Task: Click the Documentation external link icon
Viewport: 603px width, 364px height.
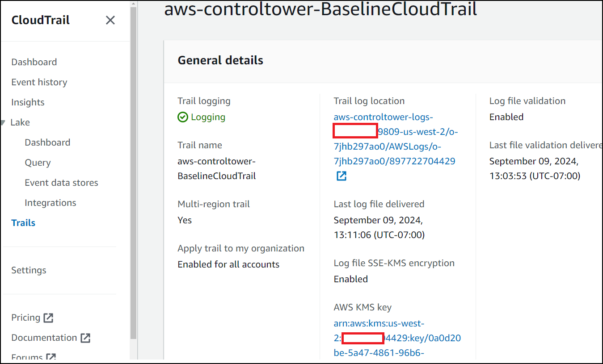Action: coord(85,338)
